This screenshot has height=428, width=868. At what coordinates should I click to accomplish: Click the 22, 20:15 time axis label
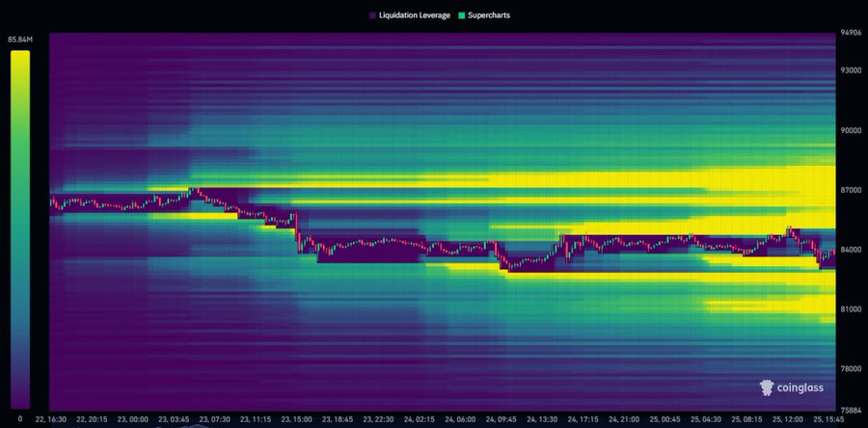tap(93, 419)
